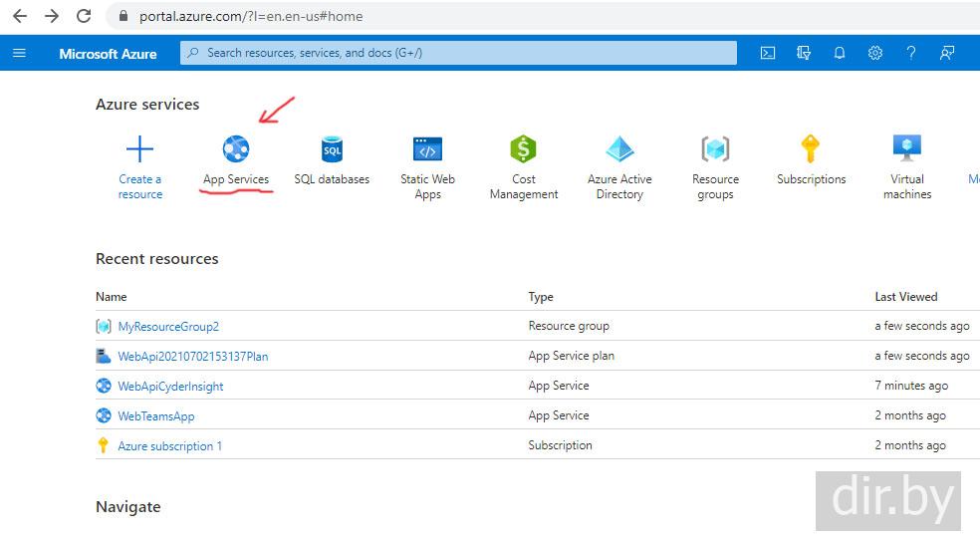Open the notifications bell
Image resolution: width=980 pixels, height=541 pixels.
pos(840,53)
